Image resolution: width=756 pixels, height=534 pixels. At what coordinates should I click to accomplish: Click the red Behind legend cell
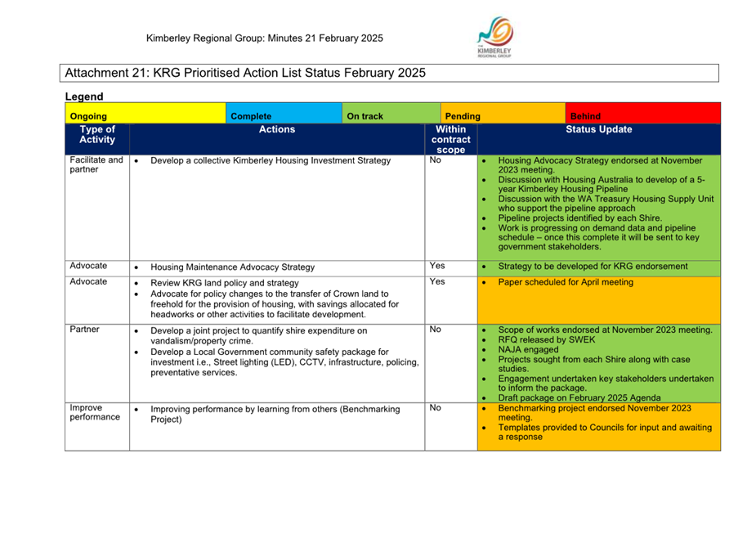tap(643, 113)
